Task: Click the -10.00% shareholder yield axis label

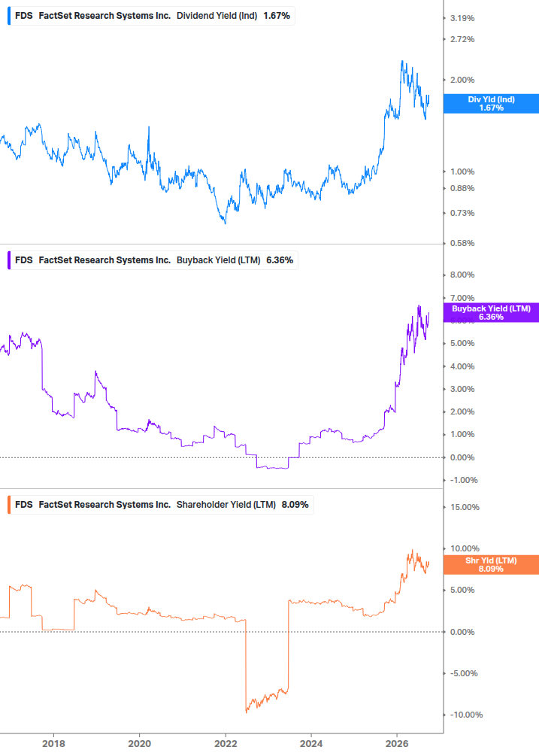Action: [466, 715]
